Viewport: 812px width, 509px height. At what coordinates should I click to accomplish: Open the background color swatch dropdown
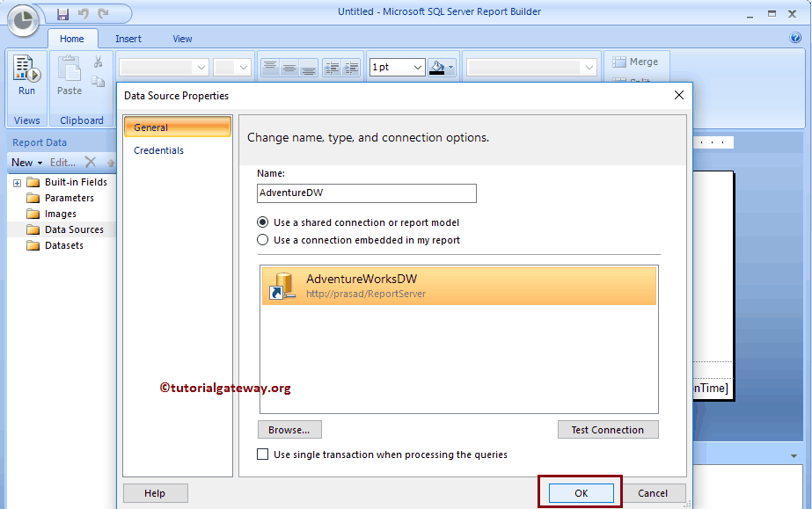coord(450,67)
